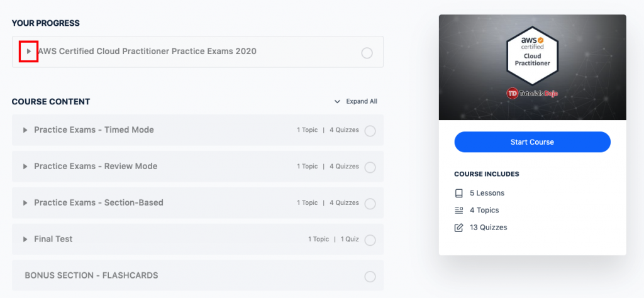Toggle completion circle for Section-Based lesson
Image resolution: width=644 pixels, height=298 pixels.
[x=370, y=204]
